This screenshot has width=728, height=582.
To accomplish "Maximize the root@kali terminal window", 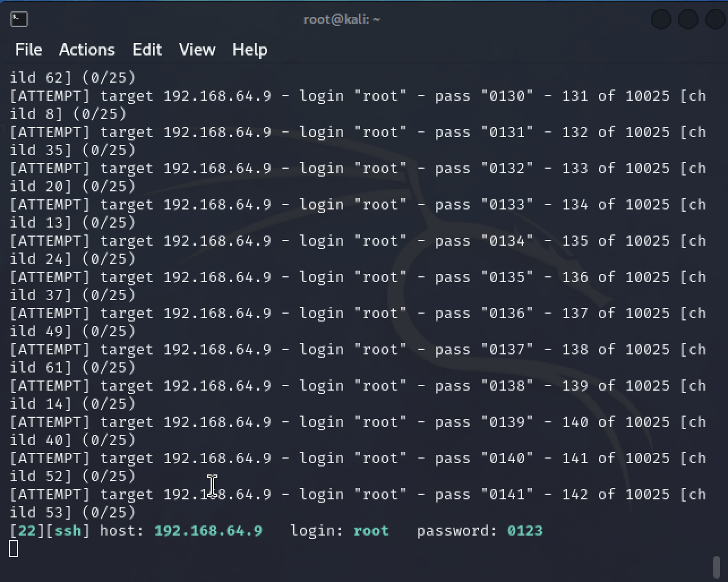I will coord(688,19).
